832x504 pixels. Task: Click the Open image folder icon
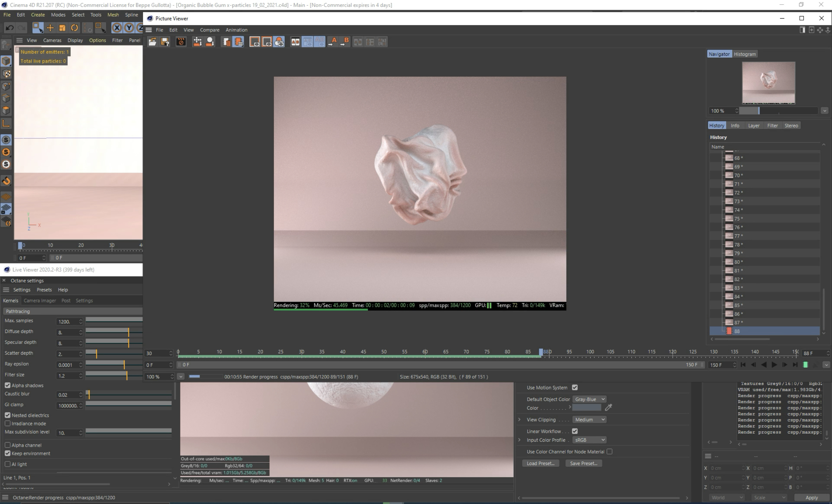(153, 42)
